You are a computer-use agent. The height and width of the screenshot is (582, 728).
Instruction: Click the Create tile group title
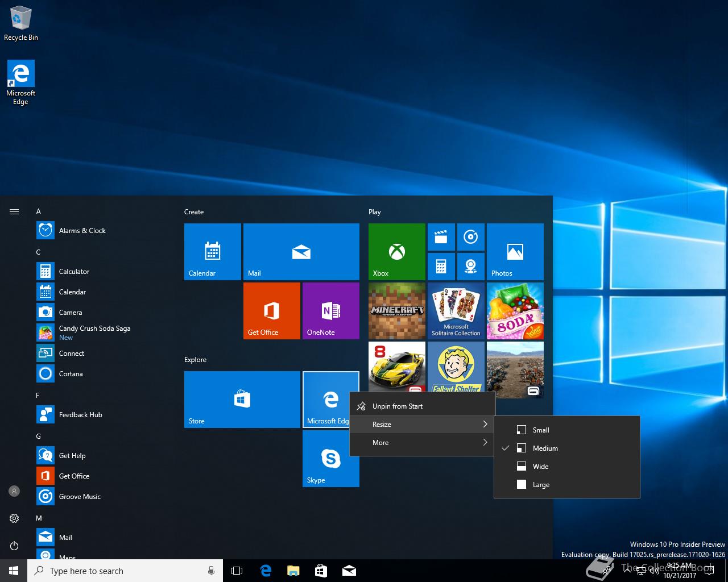pyautogui.click(x=194, y=212)
